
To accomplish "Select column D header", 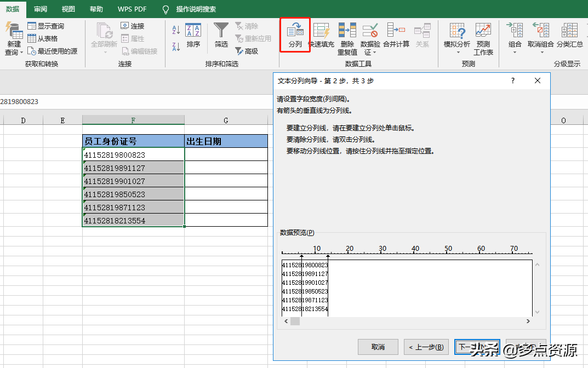I will click(23, 120).
